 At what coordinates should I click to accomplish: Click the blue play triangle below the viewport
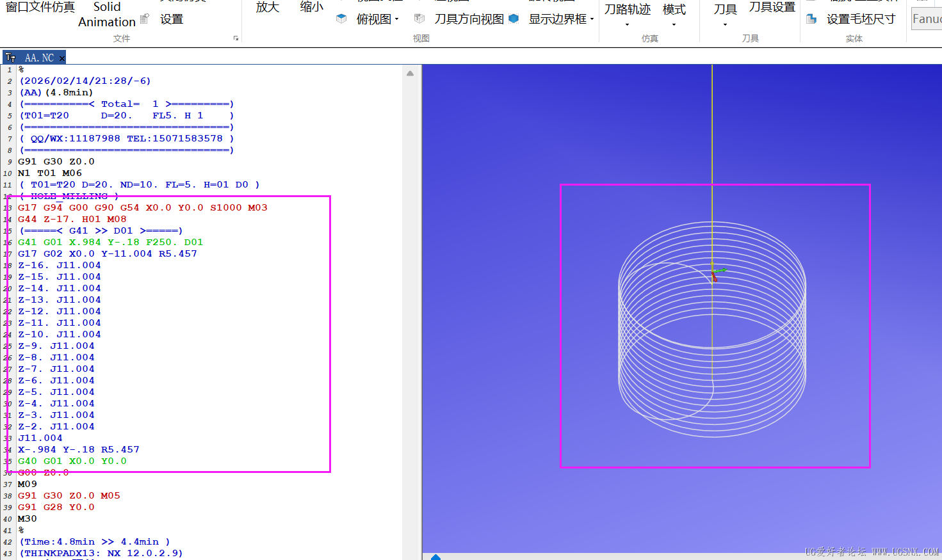pos(436,557)
